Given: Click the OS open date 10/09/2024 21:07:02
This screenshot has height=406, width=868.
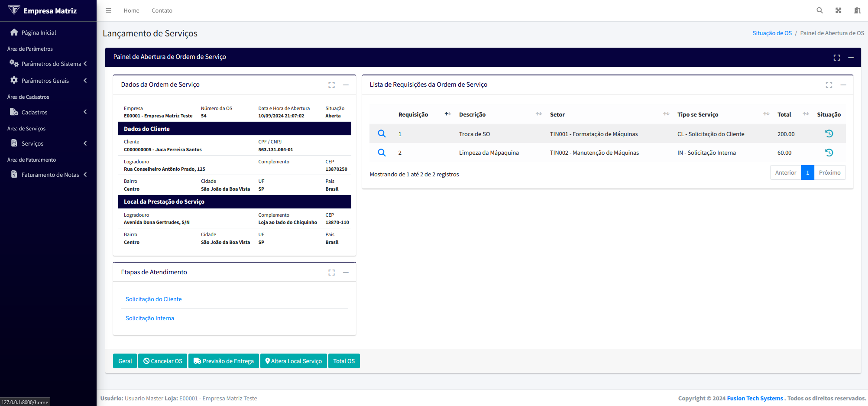Looking at the screenshot, I should point(281,116).
